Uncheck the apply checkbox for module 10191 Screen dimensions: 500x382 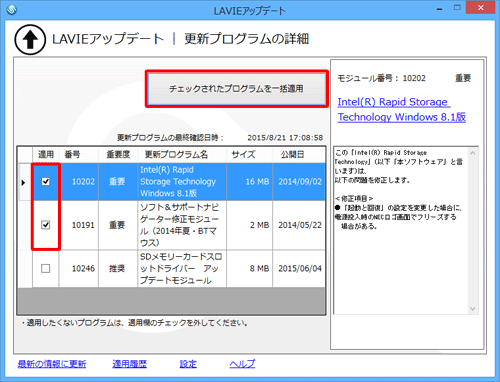[46, 225]
